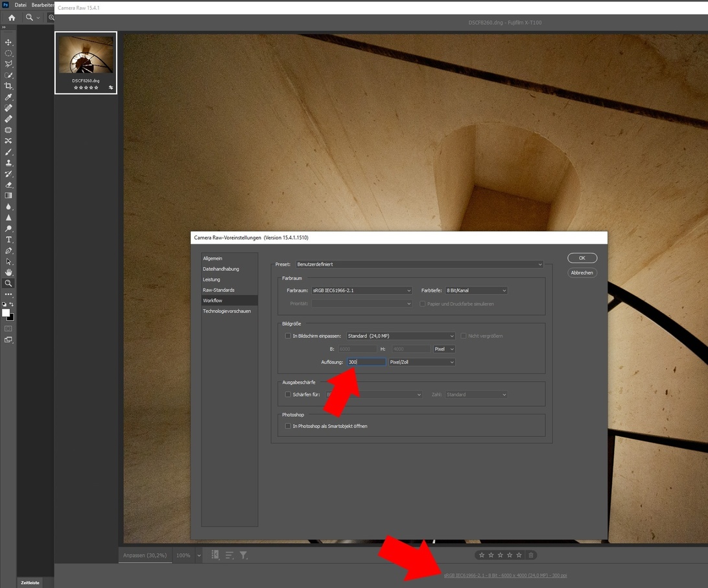Toggle 'Schärfen für' checkbox
This screenshot has height=588, width=708.
click(x=288, y=394)
